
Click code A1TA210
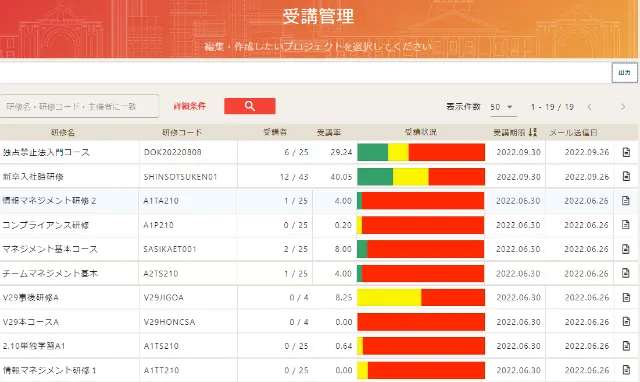pos(161,201)
